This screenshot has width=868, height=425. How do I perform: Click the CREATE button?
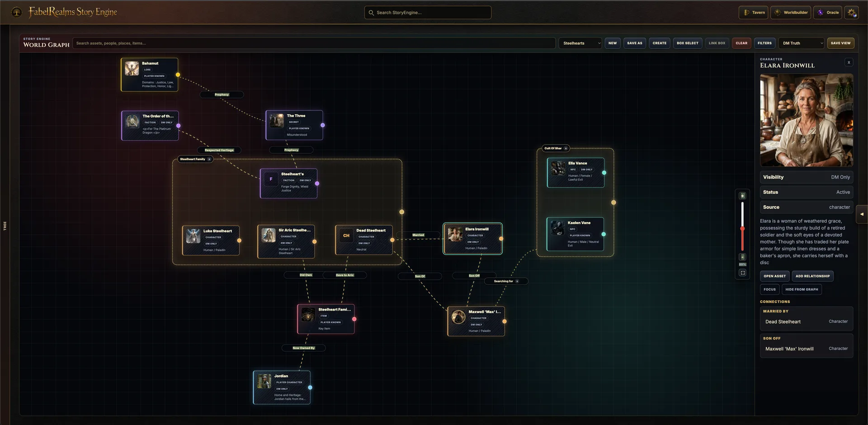[660, 43]
